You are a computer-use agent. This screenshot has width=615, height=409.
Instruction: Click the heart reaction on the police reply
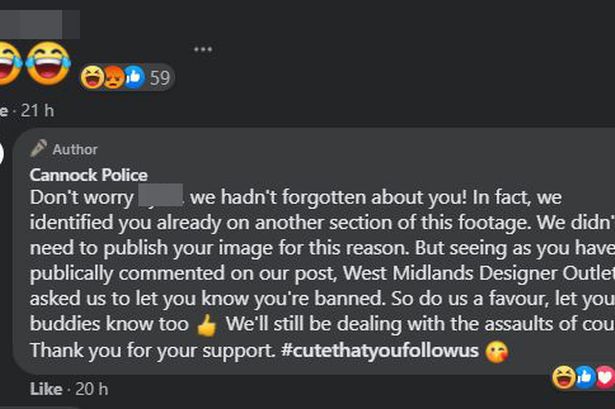(x=606, y=377)
